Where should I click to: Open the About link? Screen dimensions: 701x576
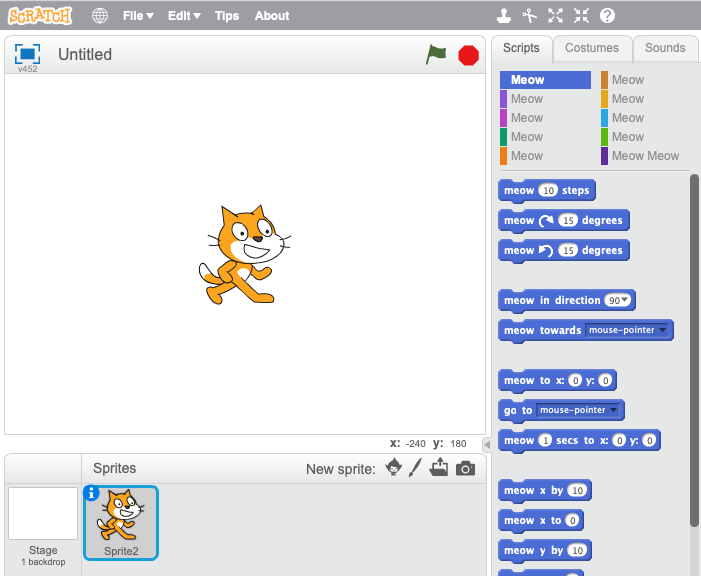point(272,16)
